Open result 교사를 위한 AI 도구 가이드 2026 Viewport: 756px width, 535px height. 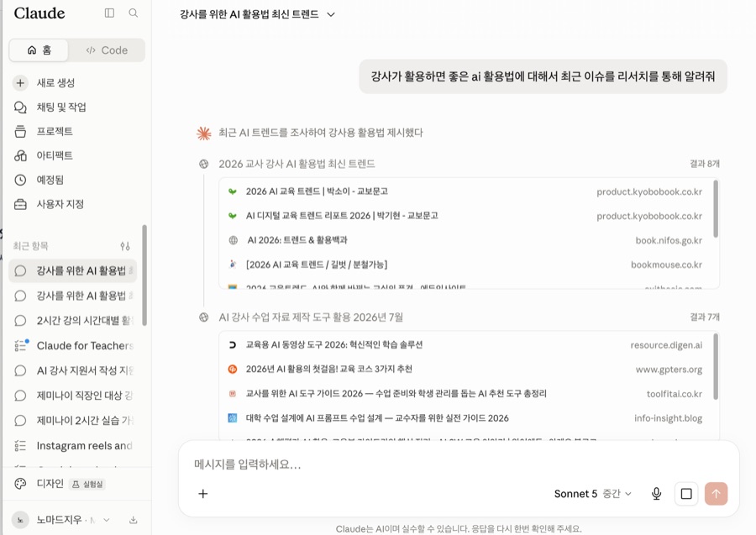coord(465,393)
